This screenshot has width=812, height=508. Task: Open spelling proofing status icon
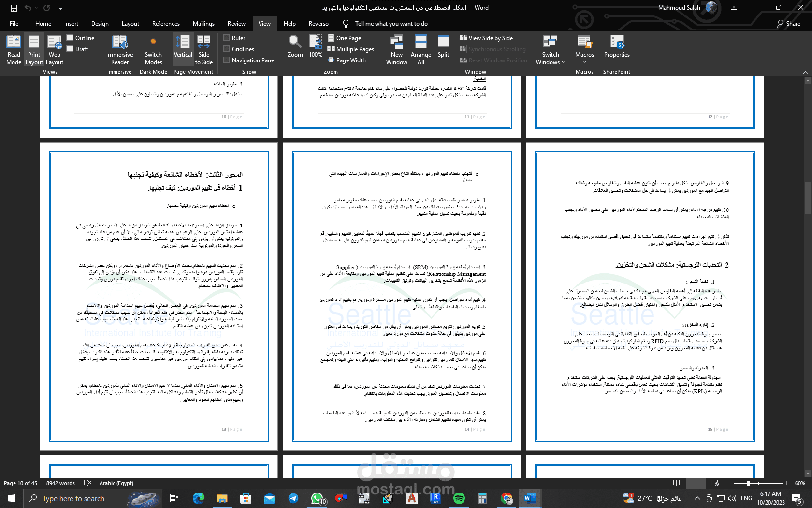[87, 483]
